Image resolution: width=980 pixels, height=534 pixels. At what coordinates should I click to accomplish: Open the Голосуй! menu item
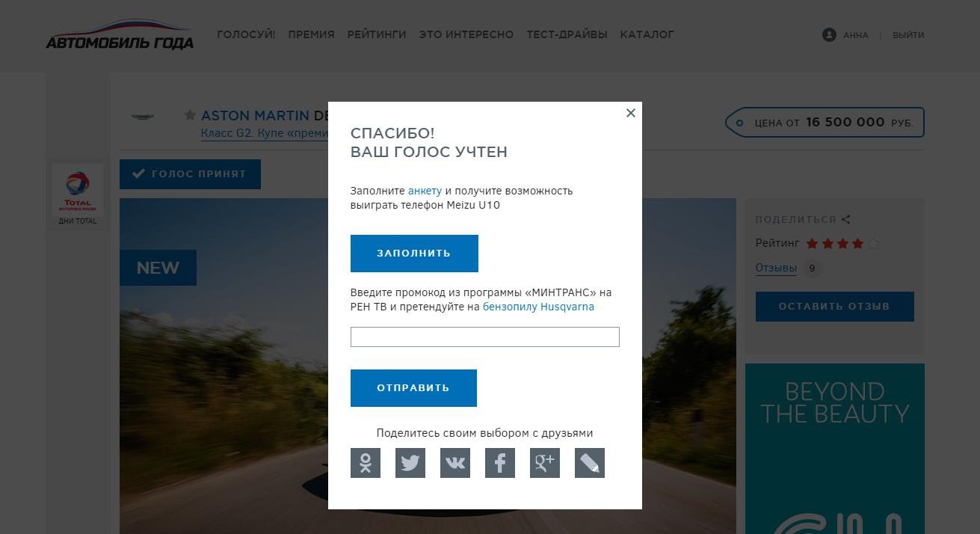click(x=246, y=34)
